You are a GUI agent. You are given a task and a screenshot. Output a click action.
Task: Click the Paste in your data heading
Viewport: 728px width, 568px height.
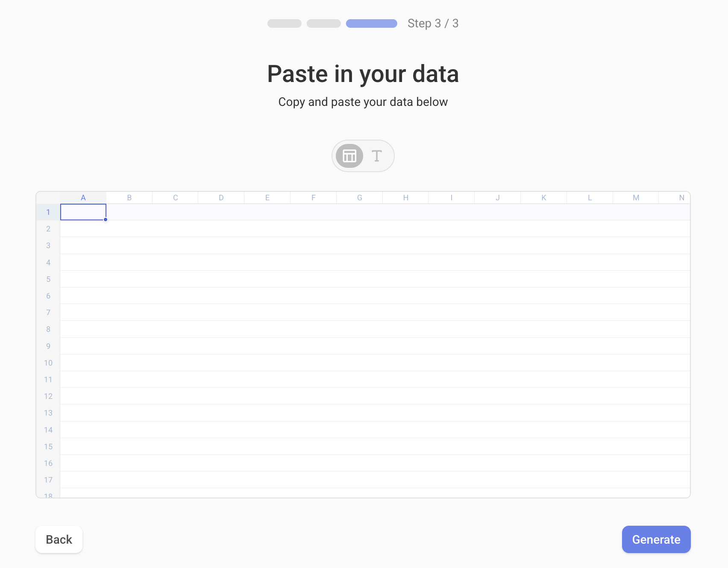363,74
